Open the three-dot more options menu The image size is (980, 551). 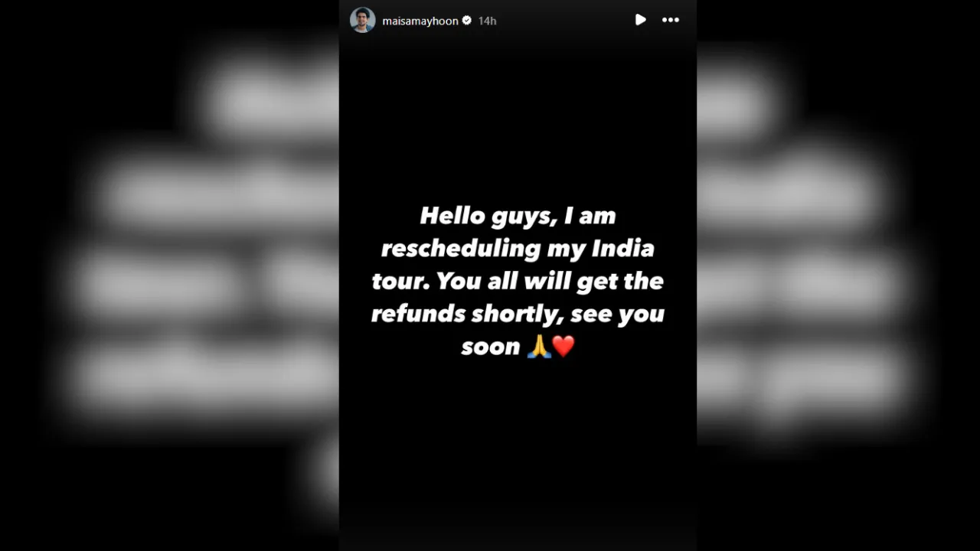tap(671, 20)
